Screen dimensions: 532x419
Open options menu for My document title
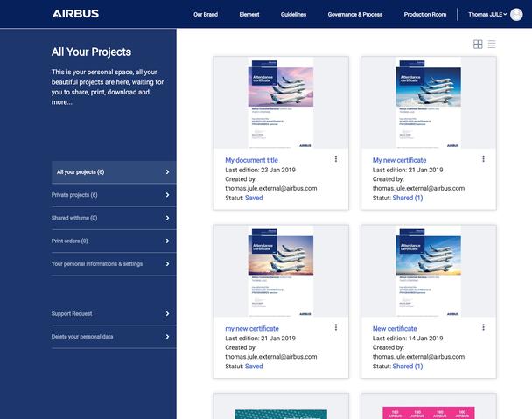point(336,159)
